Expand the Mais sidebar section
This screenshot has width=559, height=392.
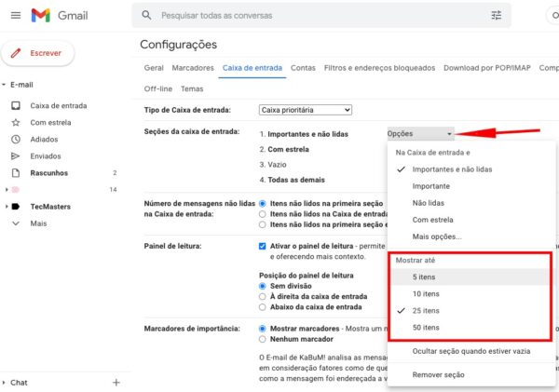[38, 223]
